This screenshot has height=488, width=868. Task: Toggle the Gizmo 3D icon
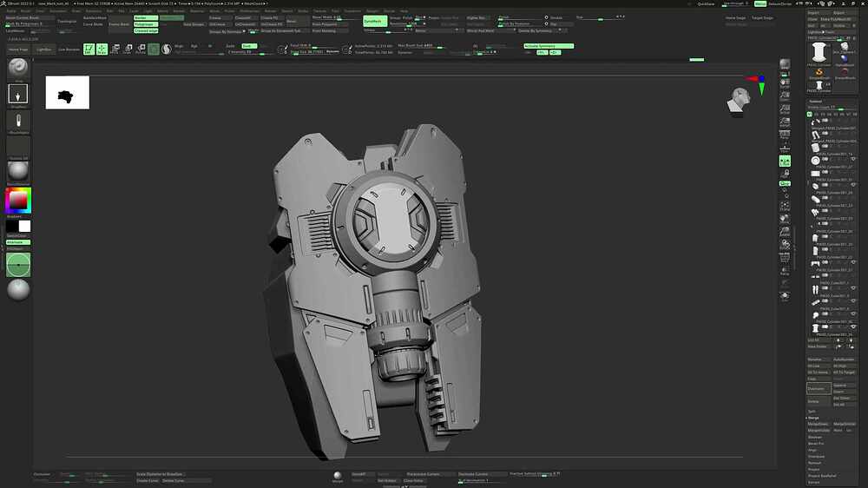[x=154, y=49]
